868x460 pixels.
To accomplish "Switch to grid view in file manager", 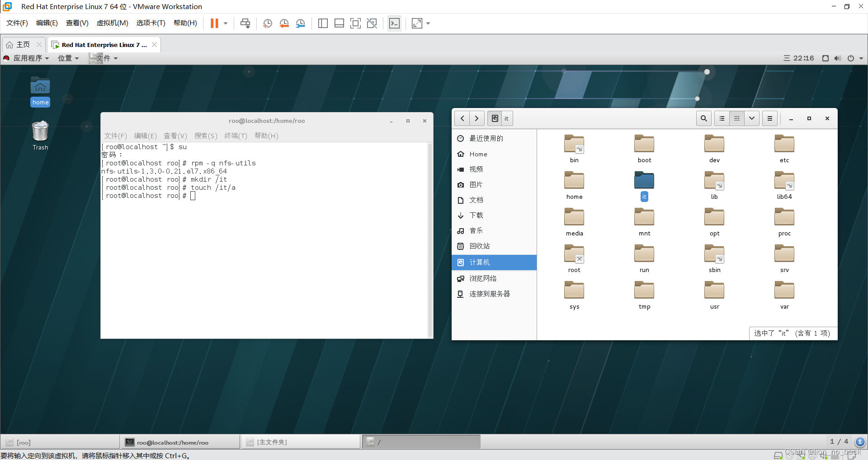I will click(x=737, y=118).
